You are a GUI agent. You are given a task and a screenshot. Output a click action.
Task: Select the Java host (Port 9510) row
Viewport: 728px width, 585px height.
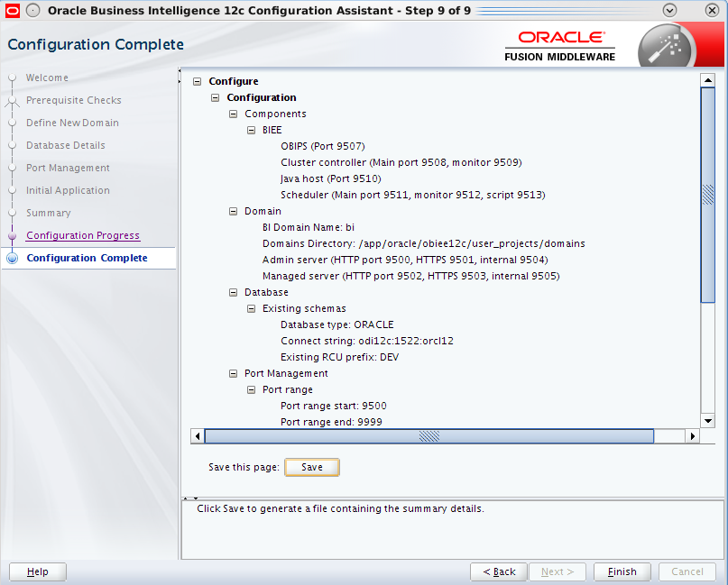(x=330, y=179)
